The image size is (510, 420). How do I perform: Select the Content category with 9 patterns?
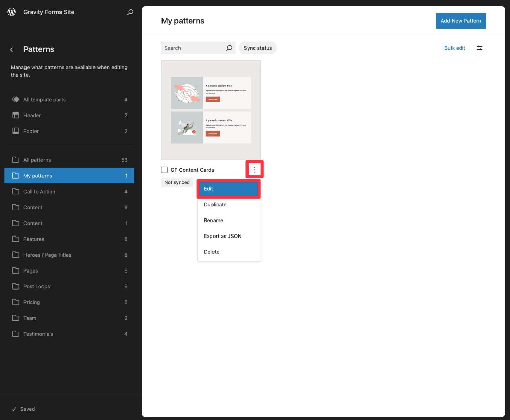(69, 207)
